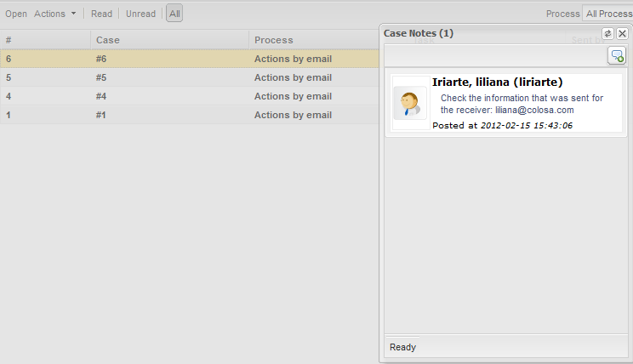Click the note text mentioning liliana@colosa.com
Image resolution: width=633 pixels, height=364 pixels.
tap(522, 104)
